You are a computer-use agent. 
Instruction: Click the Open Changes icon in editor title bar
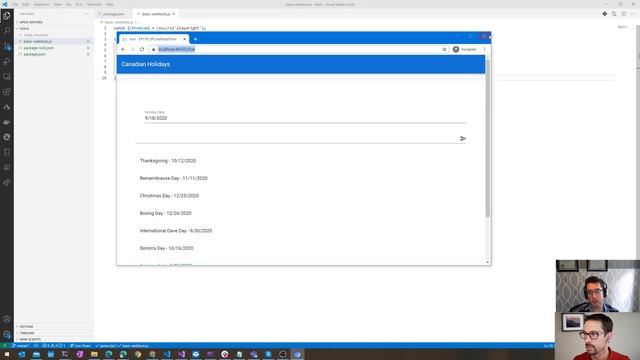(x=614, y=14)
